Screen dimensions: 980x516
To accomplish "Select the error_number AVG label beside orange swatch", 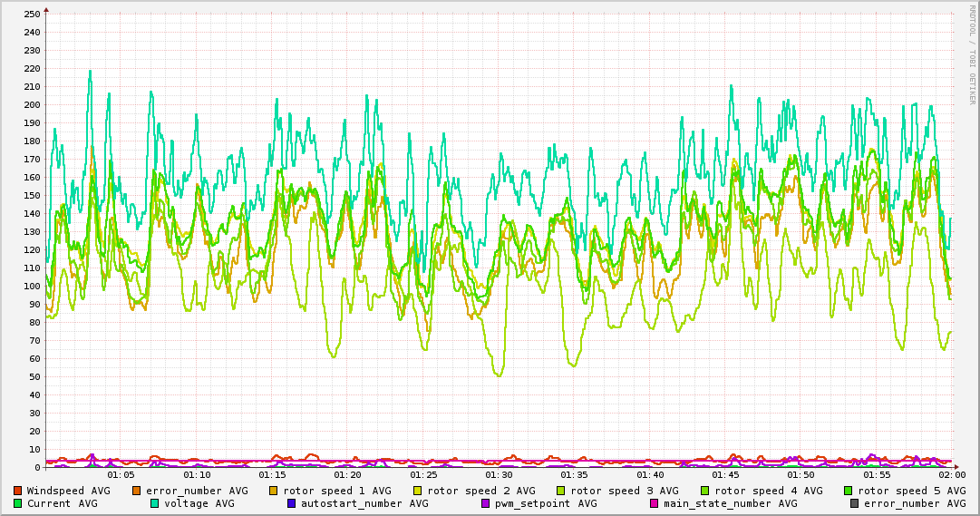I will pyautogui.click(x=197, y=491).
